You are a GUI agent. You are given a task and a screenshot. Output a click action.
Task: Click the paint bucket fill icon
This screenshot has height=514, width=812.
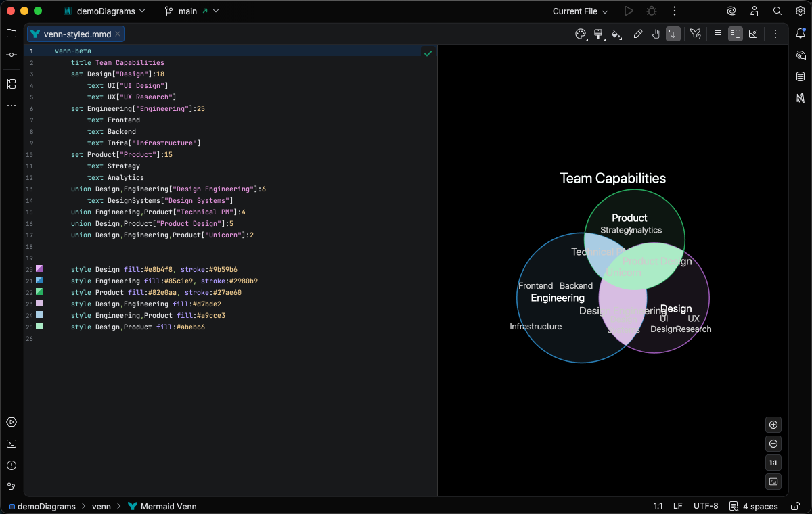pos(616,34)
